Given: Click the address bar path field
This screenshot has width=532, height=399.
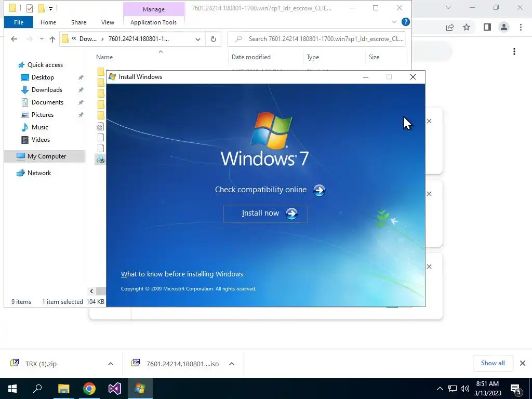Looking at the screenshot, I should (x=132, y=39).
